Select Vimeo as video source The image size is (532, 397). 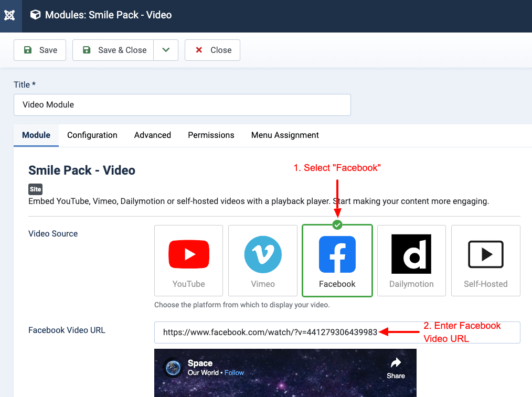point(263,261)
